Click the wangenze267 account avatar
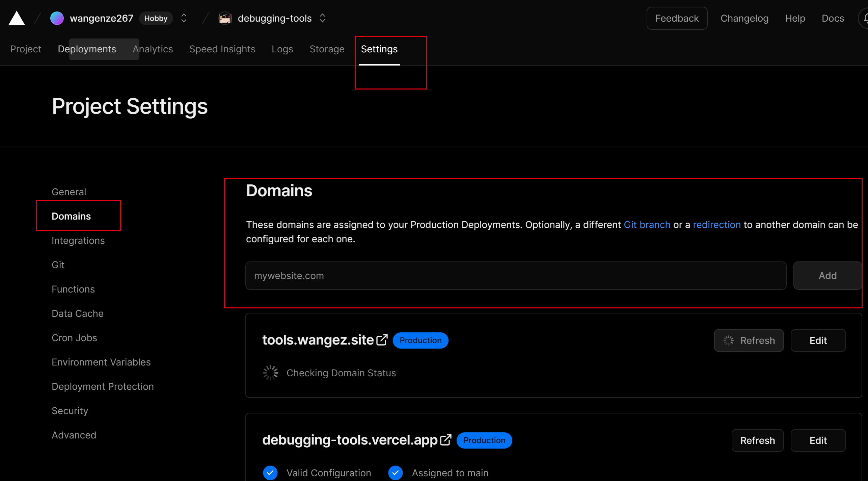The width and height of the screenshot is (868, 481). 57,18
